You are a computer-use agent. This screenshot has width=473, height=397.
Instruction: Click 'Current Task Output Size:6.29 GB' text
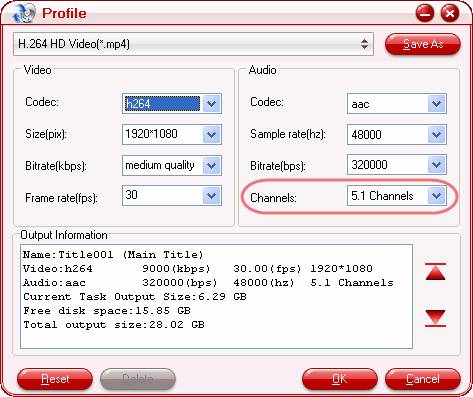(135, 297)
